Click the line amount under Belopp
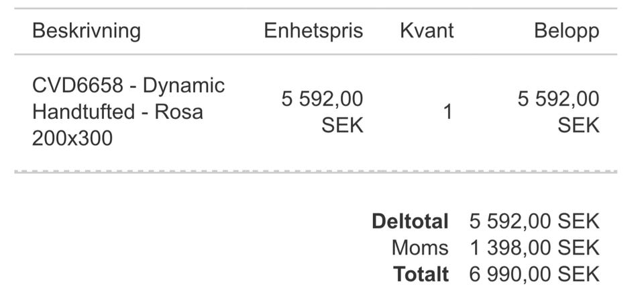This screenshot has width=644, height=299. tap(558, 99)
